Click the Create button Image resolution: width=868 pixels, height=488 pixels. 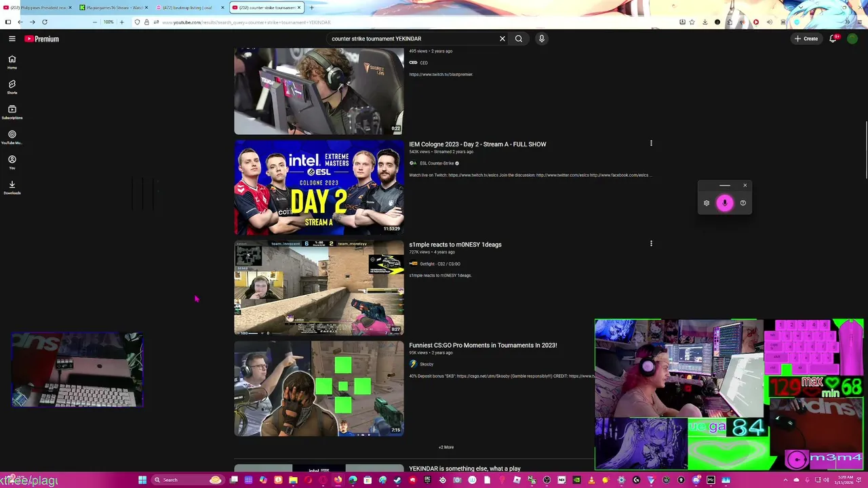[806, 39]
